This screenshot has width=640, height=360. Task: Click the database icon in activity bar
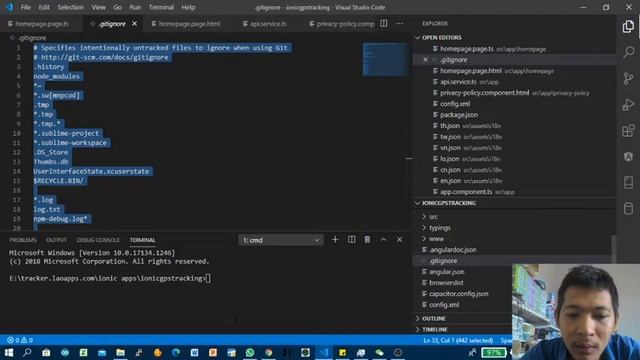(x=628, y=209)
